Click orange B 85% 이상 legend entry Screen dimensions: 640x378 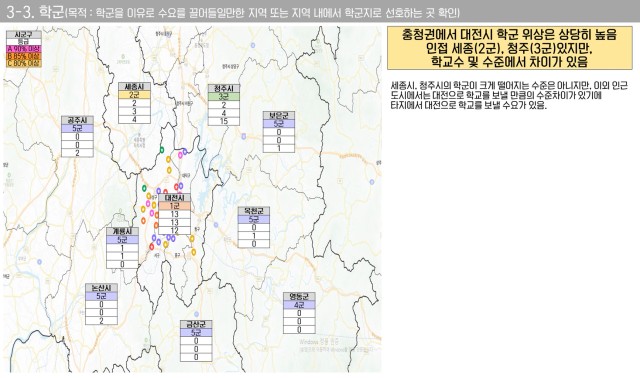coord(24,56)
